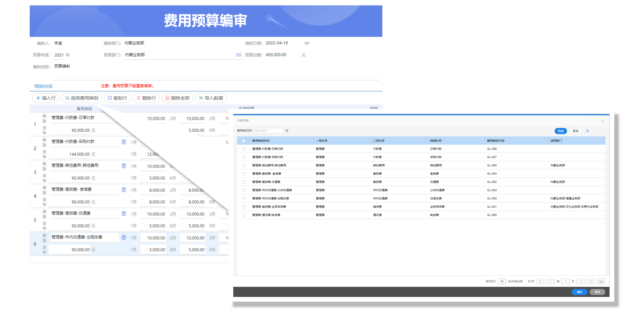Click the 编制说明 field with 预算编制

(216, 71)
